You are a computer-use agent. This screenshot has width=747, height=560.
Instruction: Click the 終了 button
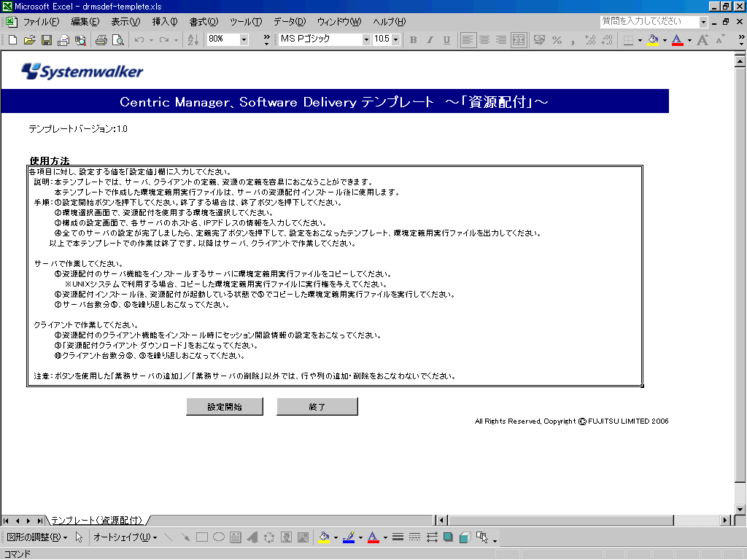317,407
